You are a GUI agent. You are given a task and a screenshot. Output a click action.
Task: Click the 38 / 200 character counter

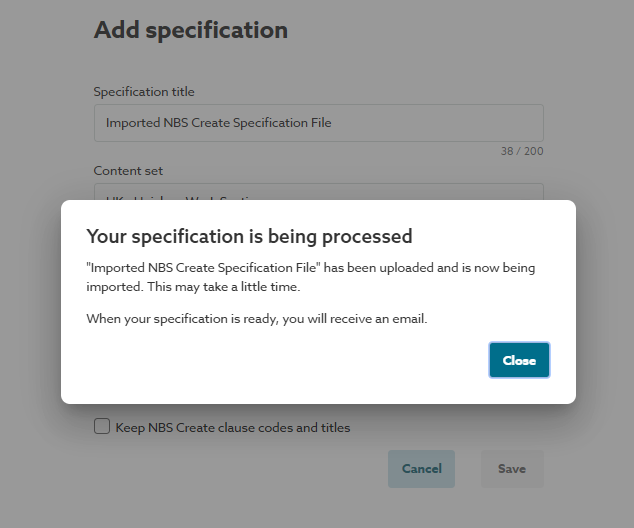522,152
